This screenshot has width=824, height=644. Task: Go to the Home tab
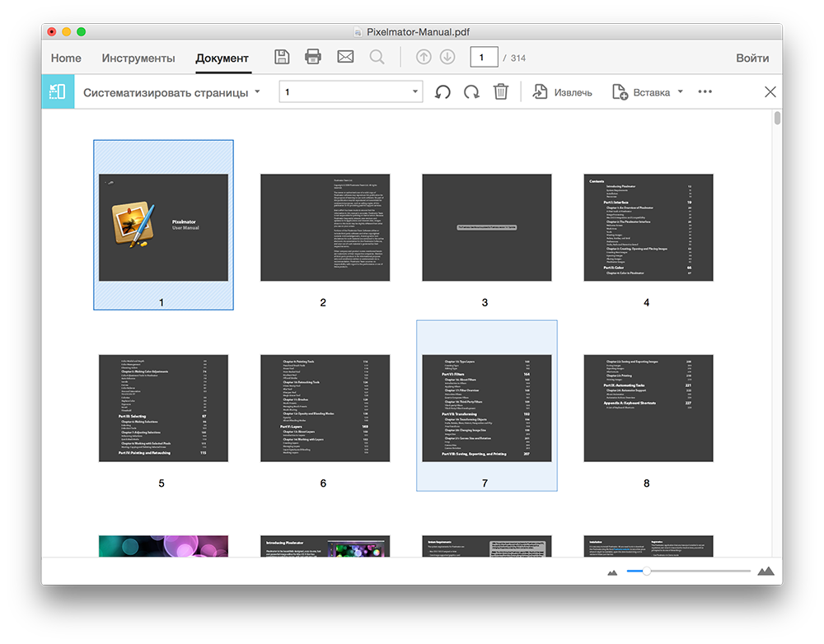(x=66, y=58)
